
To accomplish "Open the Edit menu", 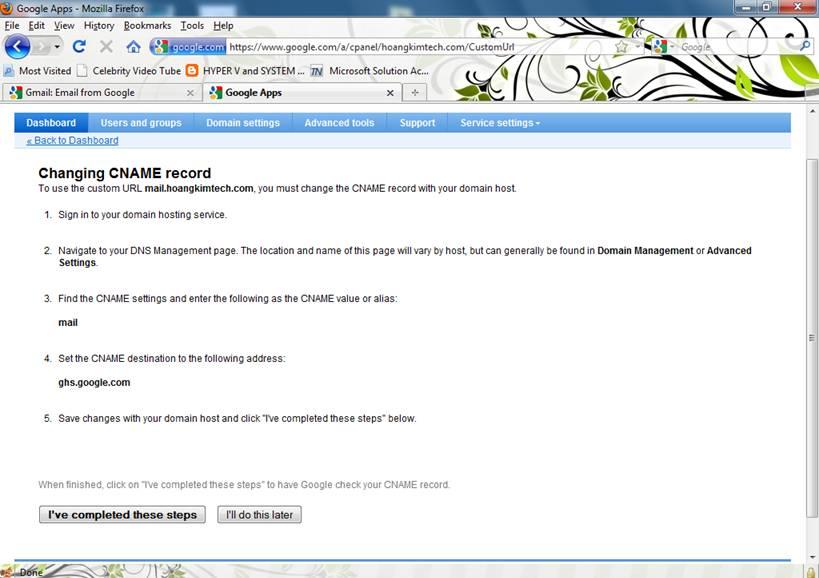I will click(x=37, y=26).
